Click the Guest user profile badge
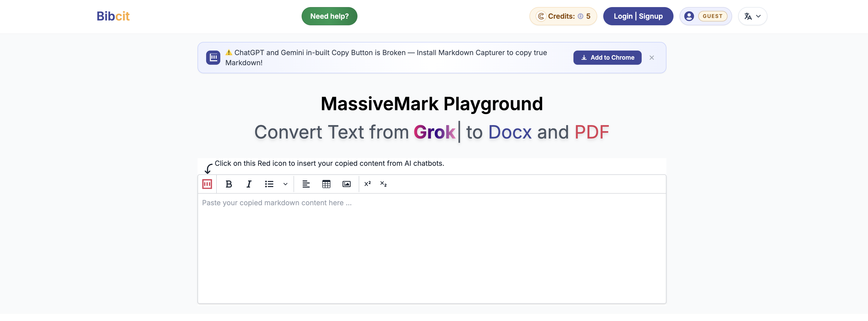868x321 pixels. [x=706, y=16]
